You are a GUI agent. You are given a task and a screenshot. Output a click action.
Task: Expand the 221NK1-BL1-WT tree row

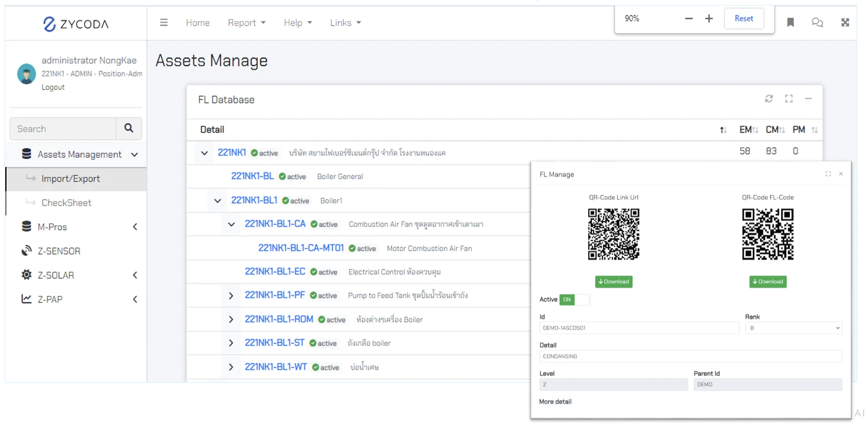click(231, 367)
